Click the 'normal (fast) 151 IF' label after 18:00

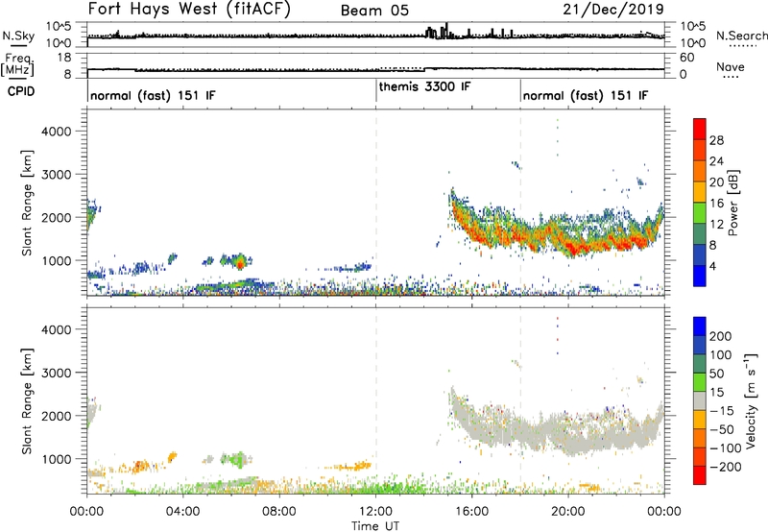586,95
